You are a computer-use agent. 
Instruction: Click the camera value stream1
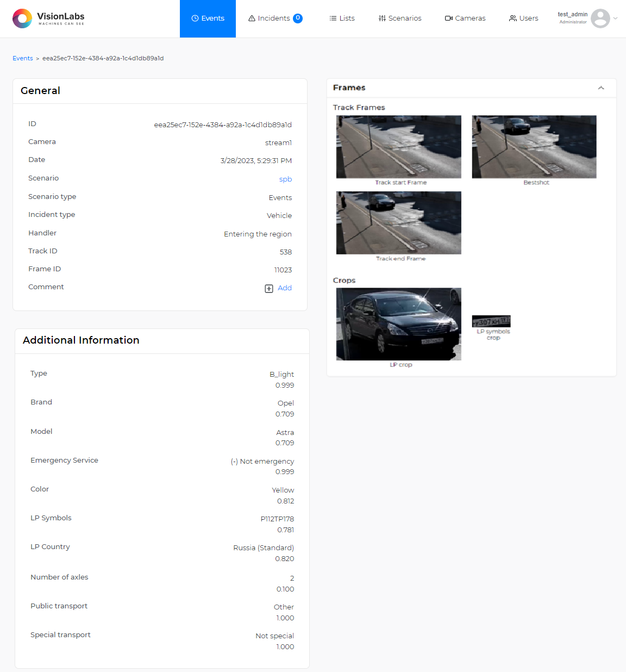pos(278,143)
